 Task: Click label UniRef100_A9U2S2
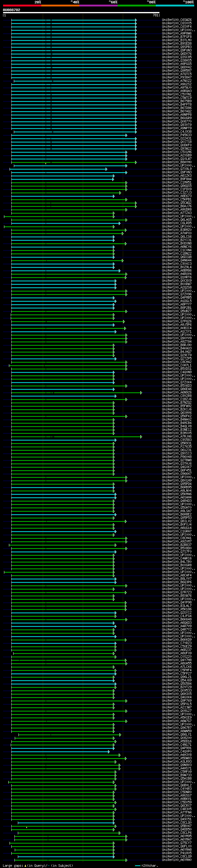(x=177, y=84)
